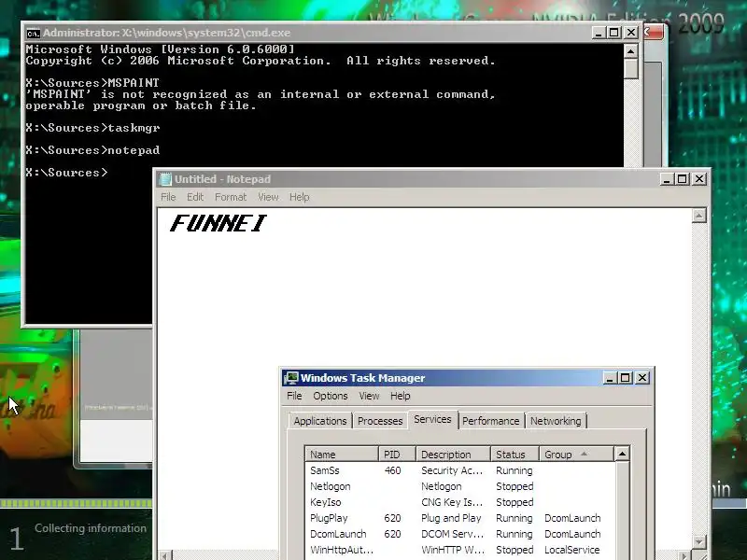Screen dimensions: 747x560
Task: Click Notepad scroll down arrow
Action: point(698,541)
